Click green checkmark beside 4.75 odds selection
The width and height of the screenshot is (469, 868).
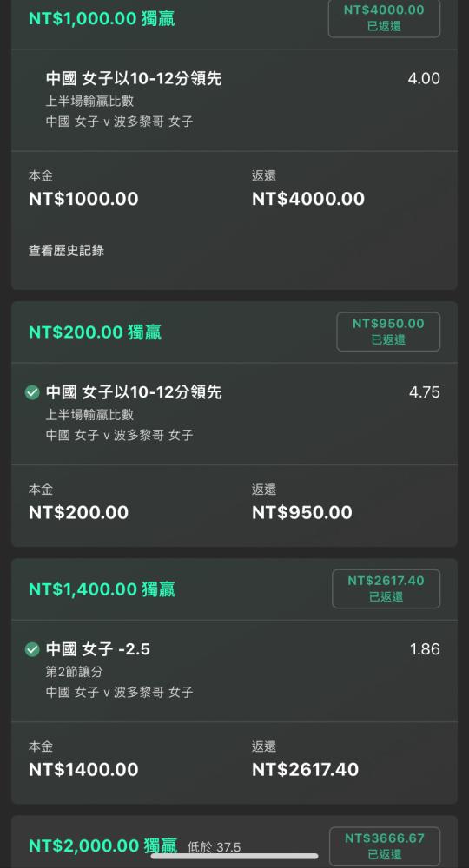point(32,392)
